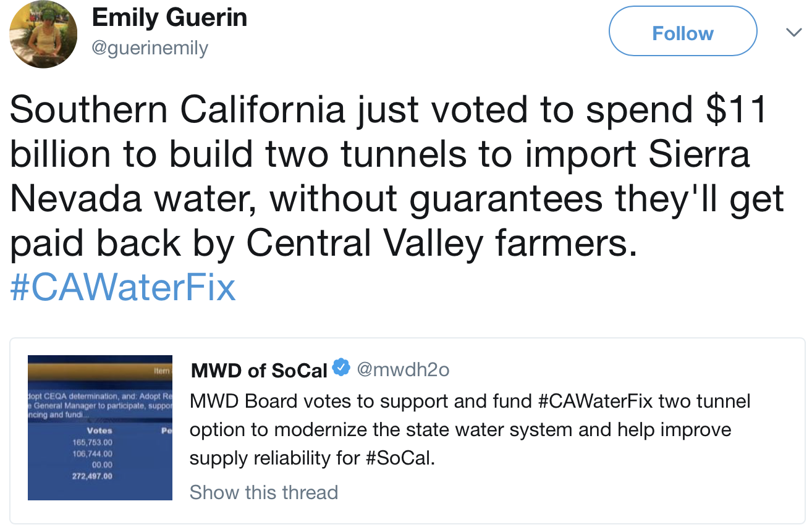Image resolution: width=812 pixels, height=530 pixels.
Task: Open the quoted tweet's vote tally thumbnail
Action: click(x=100, y=427)
